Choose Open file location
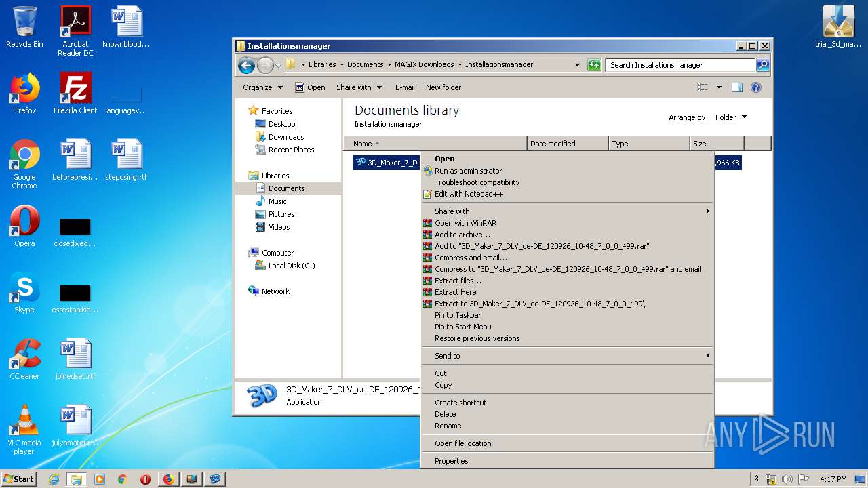This screenshot has height=488, width=868. click(x=568, y=443)
